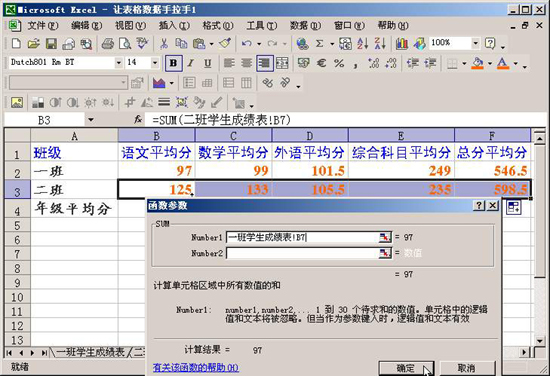Click into the Number2 input field

point(302,253)
